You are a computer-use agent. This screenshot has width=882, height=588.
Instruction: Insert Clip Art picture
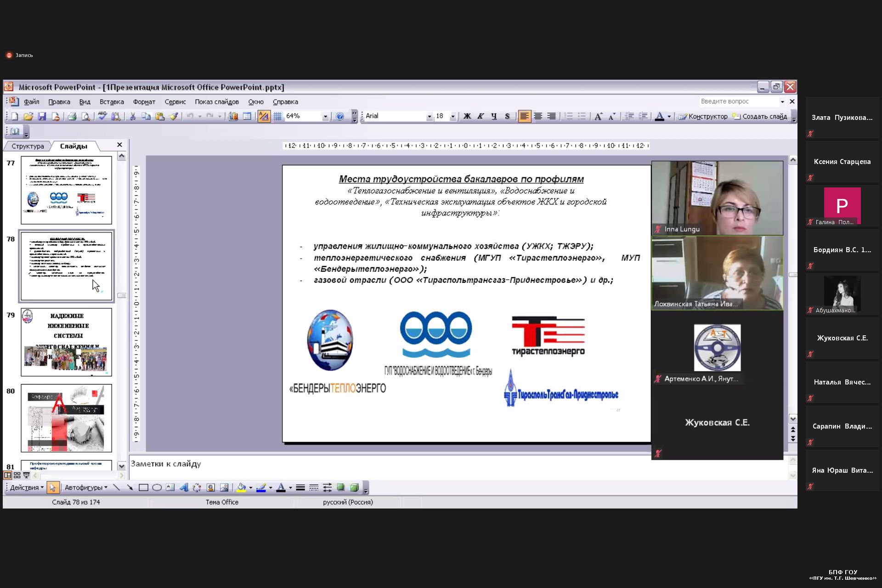tap(211, 487)
